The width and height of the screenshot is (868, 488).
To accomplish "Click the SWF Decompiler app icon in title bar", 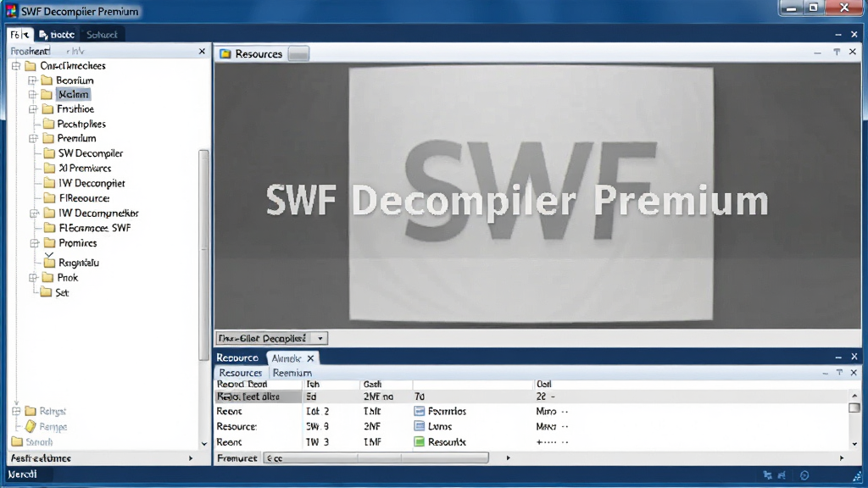I will (x=12, y=11).
